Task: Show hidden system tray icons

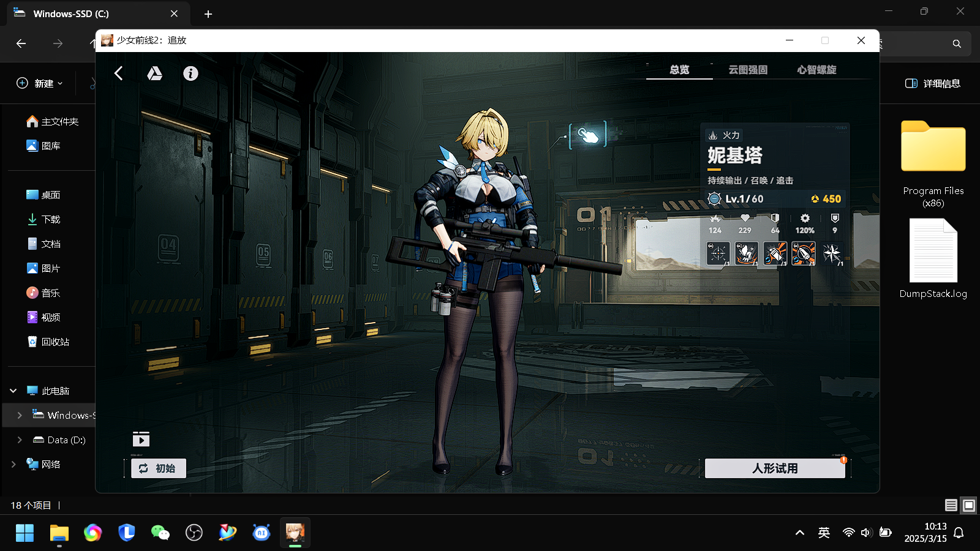Action: click(x=800, y=533)
